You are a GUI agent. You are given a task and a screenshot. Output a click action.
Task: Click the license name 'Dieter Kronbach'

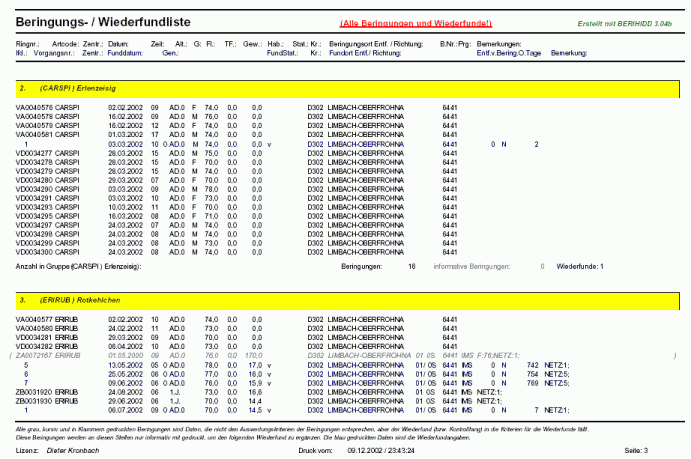point(73,451)
